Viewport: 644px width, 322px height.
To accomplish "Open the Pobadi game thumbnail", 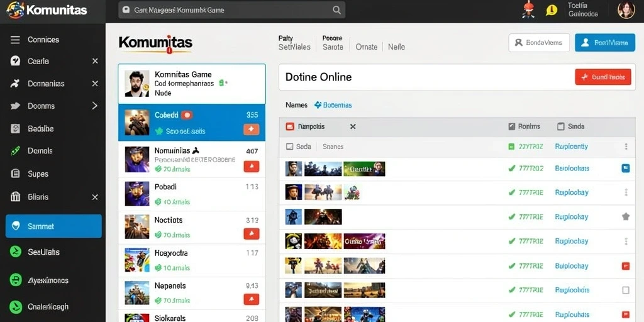I will click(136, 194).
